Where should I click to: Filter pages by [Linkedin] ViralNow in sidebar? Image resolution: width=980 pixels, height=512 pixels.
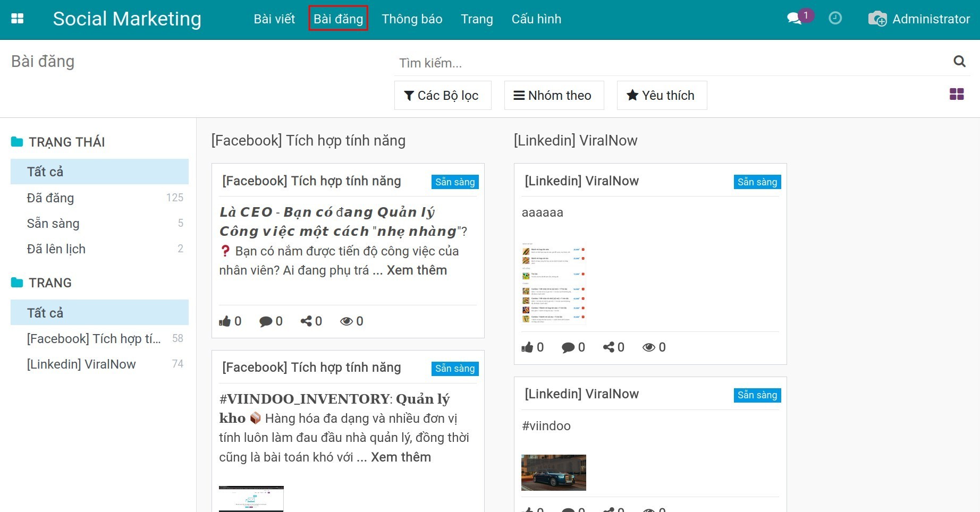[81, 364]
